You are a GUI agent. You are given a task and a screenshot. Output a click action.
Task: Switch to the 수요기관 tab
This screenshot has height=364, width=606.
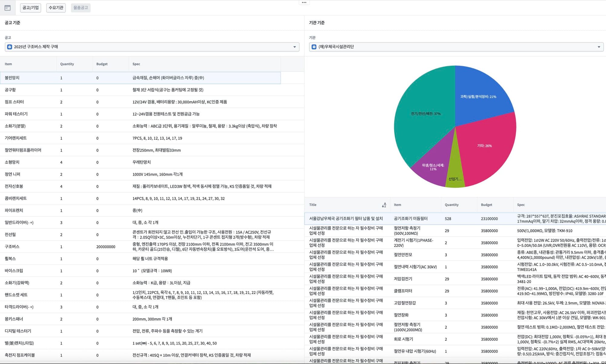coord(56,8)
